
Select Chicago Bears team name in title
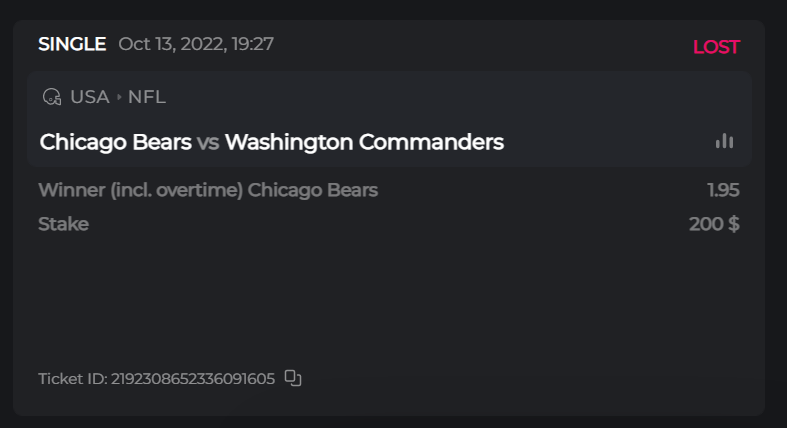115,142
